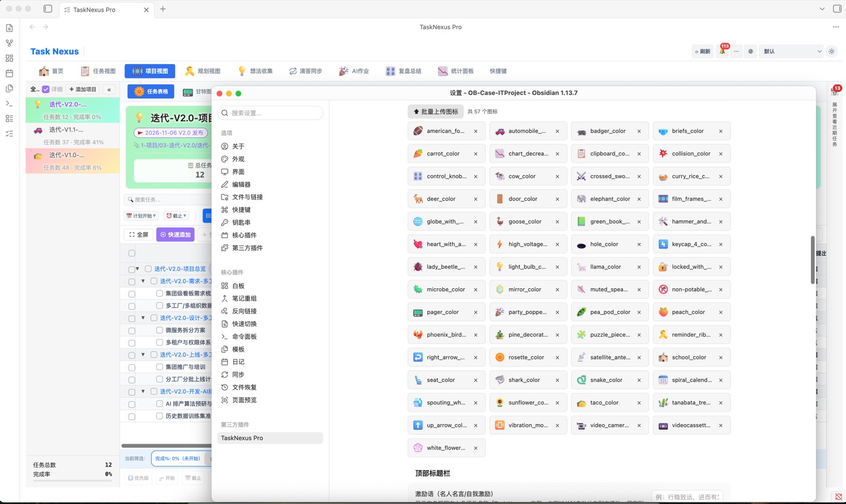Open the 统计面板 tab
This screenshot has height=504, width=846.
456,71
